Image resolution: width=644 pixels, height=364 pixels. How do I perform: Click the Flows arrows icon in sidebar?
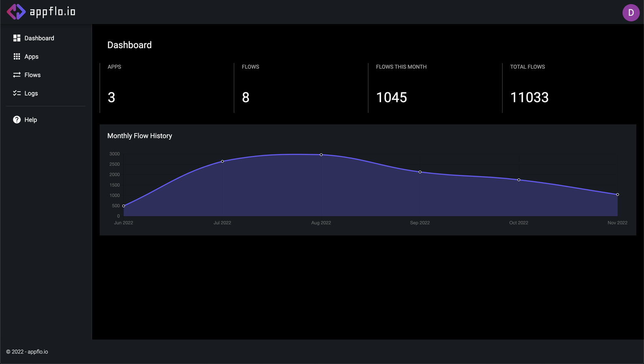click(x=17, y=75)
